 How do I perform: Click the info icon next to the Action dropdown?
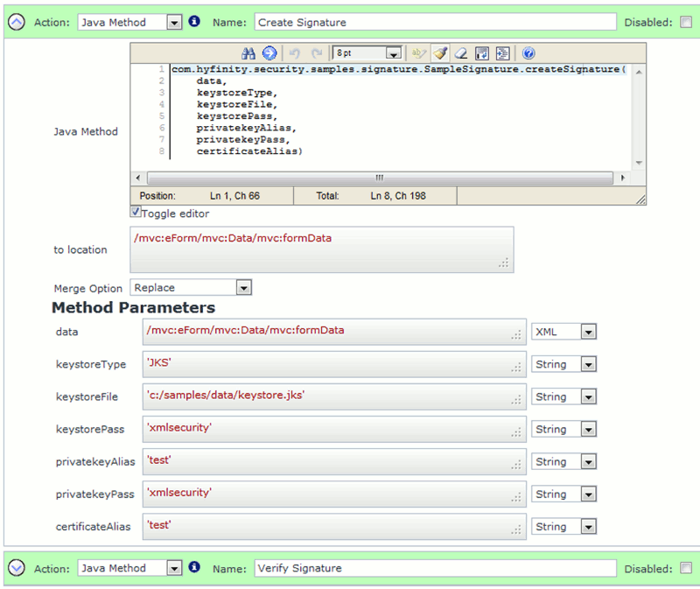[x=194, y=21]
